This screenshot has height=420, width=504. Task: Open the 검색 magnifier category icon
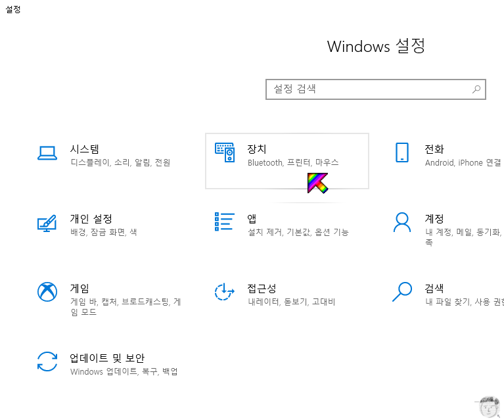[x=401, y=292]
